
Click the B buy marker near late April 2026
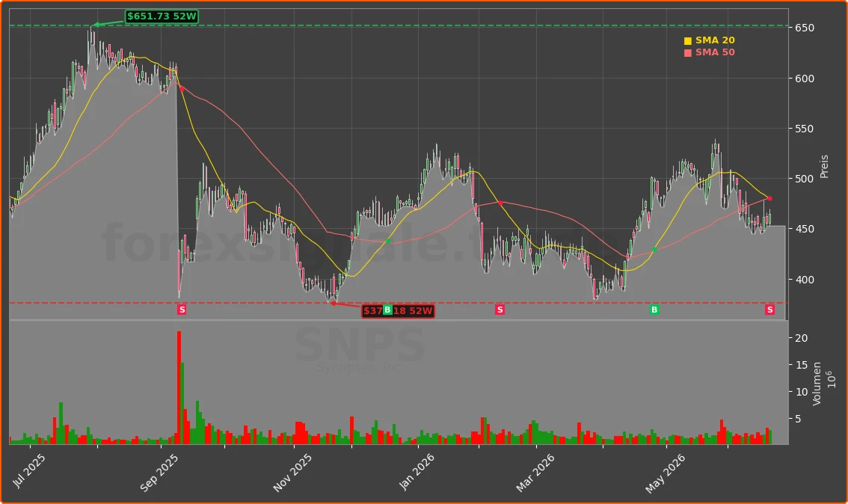click(x=654, y=310)
